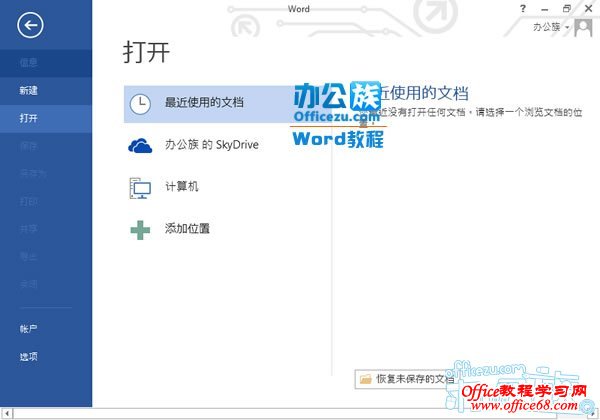Click the green plus to add a place

[x=140, y=230]
